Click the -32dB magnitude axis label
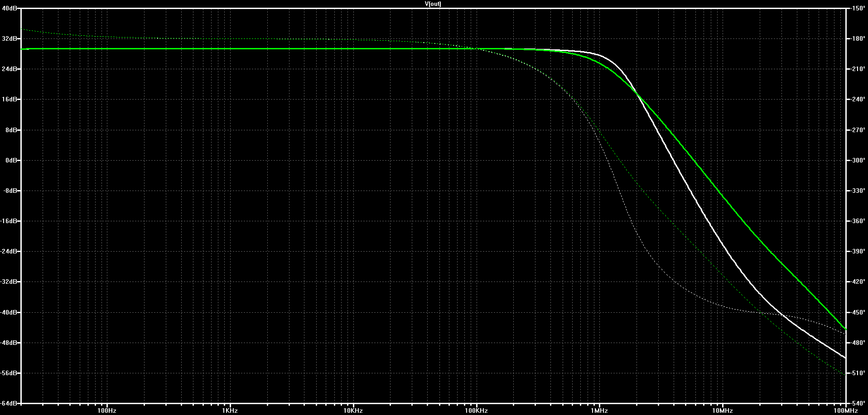Viewport: 868px width, 415px height. pyautogui.click(x=9, y=281)
